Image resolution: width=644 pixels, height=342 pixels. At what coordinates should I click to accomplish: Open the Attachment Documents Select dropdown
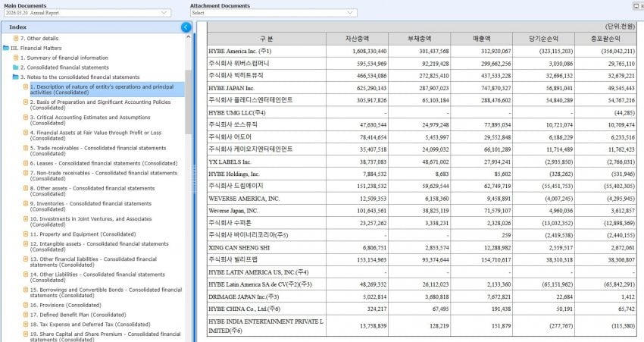pos(274,13)
